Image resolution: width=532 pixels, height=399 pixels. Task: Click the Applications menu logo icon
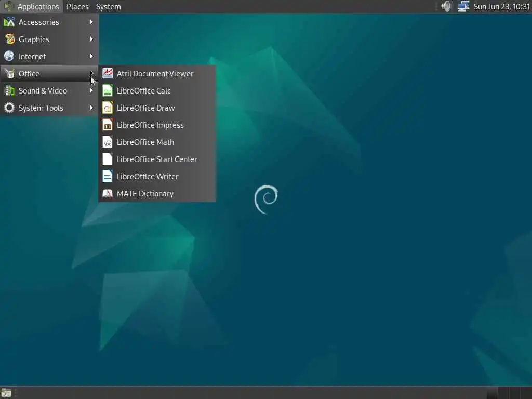pos(8,6)
